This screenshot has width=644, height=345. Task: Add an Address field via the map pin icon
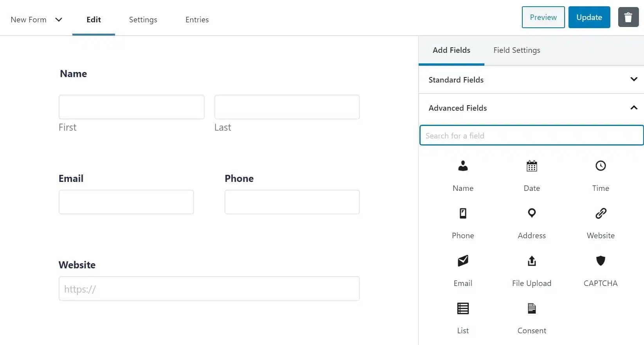(x=531, y=213)
